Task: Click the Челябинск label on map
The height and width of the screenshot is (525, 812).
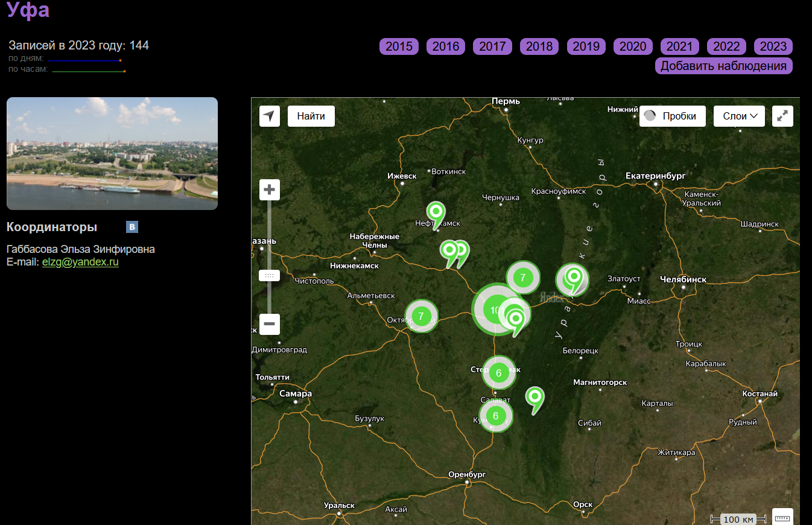Action: pyautogui.click(x=684, y=279)
